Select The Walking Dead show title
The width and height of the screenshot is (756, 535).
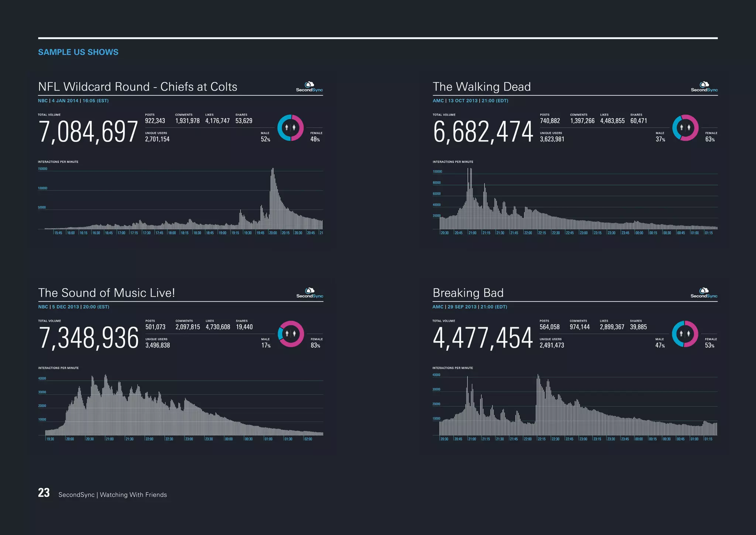pyautogui.click(x=482, y=87)
